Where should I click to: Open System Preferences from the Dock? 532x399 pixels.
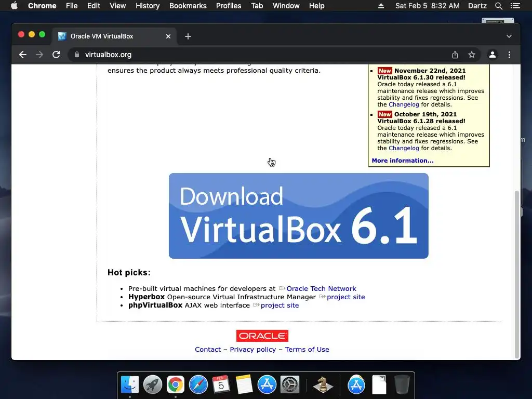(x=289, y=384)
